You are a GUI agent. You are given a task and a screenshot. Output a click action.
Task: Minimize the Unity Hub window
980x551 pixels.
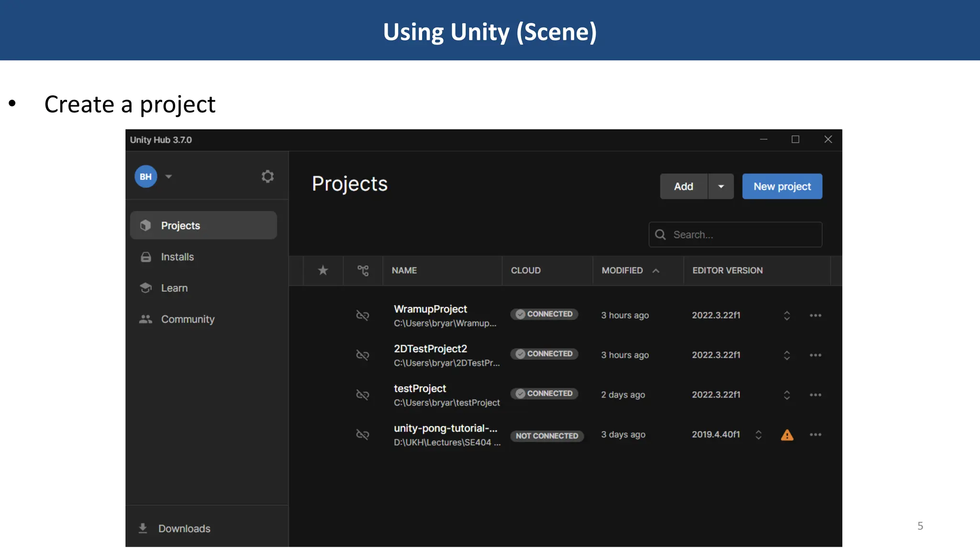point(764,139)
